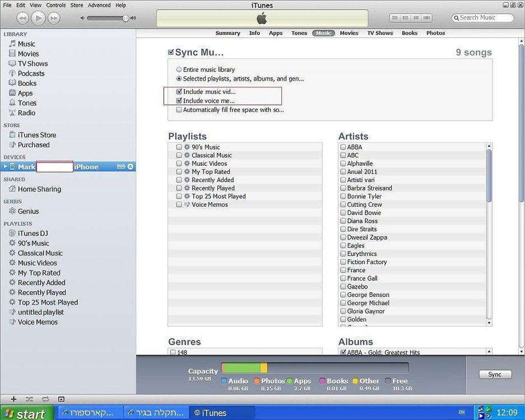Click the Previous track button
525x420 pixels.
click(22, 18)
